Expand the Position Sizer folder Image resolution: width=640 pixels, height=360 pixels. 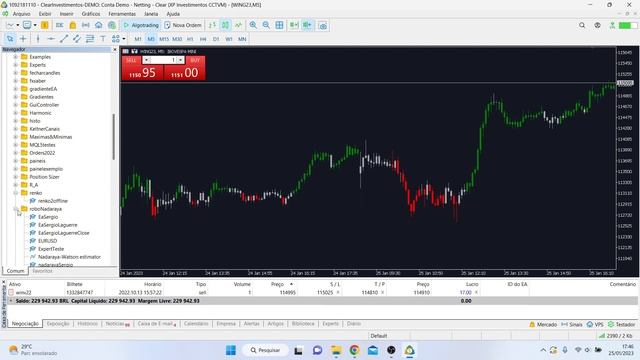click(x=16, y=177)
